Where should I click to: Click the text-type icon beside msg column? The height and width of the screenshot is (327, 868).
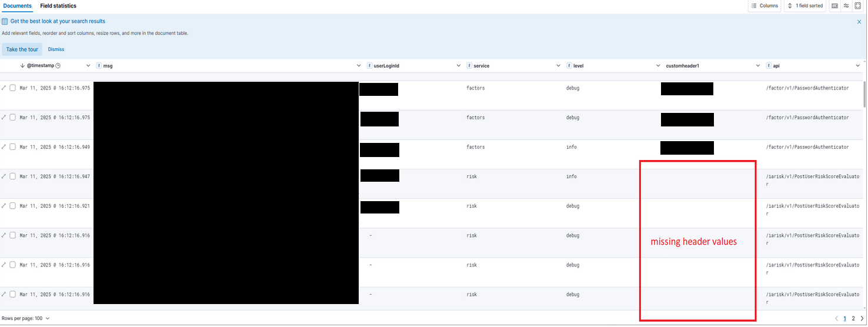(99, 66)
